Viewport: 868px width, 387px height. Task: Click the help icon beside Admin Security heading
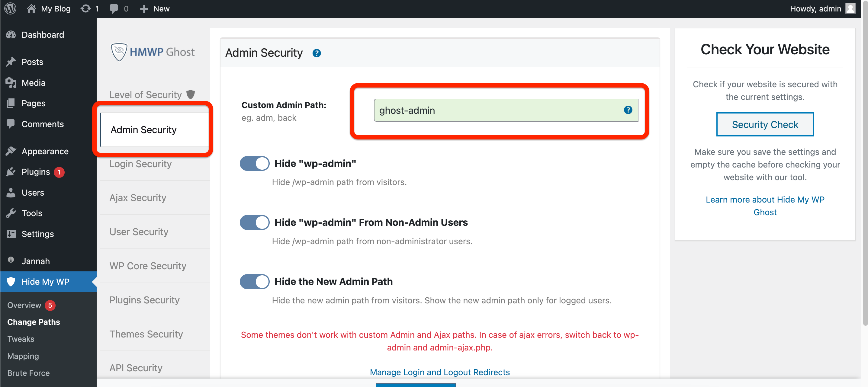[317, 53]
